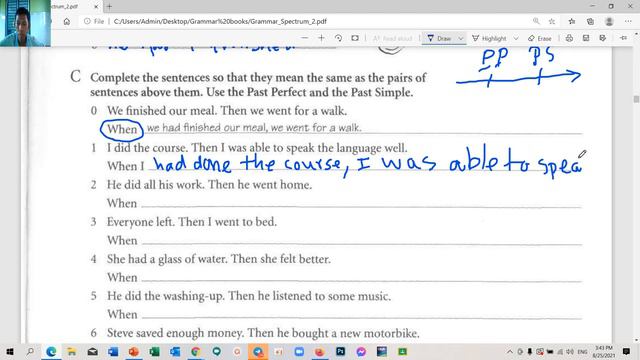Pin the PDF toolbar
640x360 pixels.
point(623,38)
